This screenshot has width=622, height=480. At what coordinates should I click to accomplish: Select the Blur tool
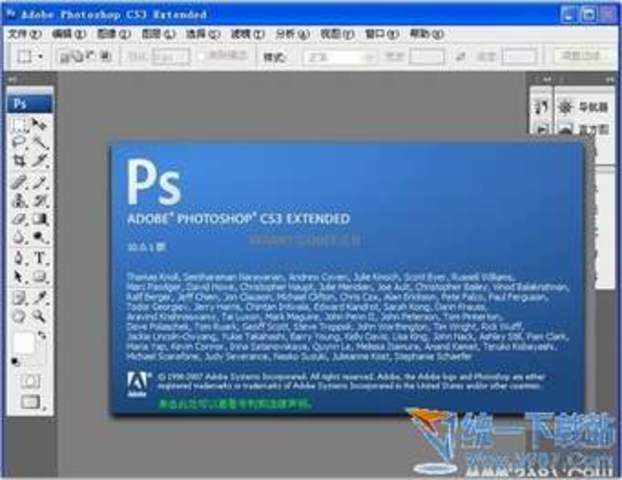(18, 237)
